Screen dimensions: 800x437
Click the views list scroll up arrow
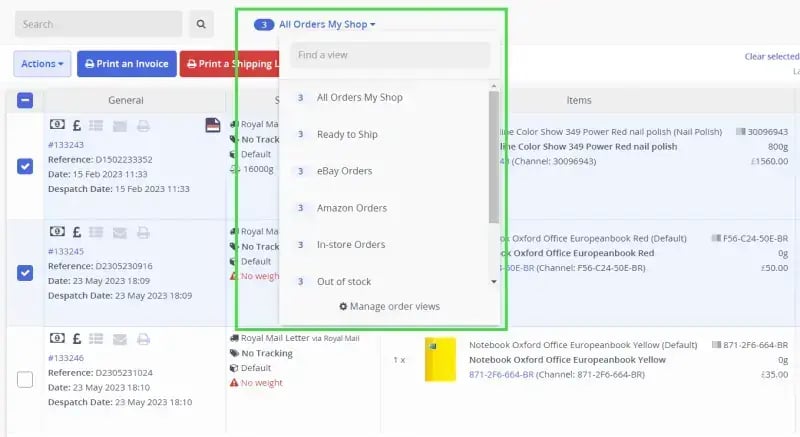[x=494, y=86]
